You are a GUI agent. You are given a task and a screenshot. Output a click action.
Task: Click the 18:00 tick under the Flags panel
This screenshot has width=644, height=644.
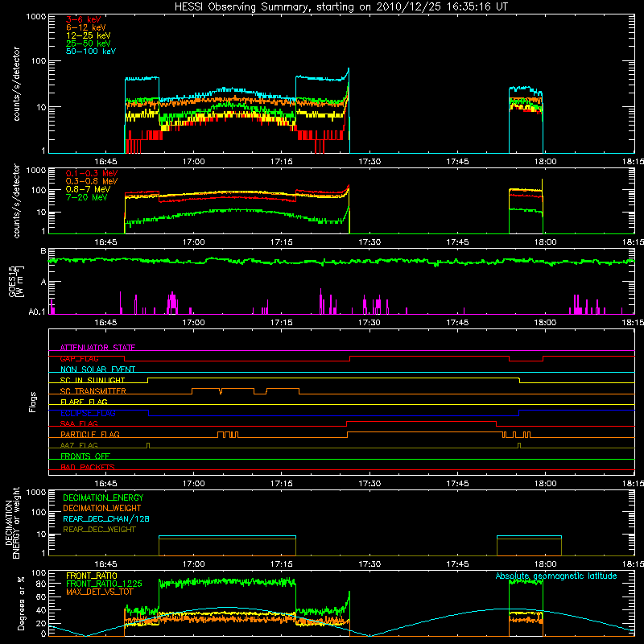click(x=545, y=484)
